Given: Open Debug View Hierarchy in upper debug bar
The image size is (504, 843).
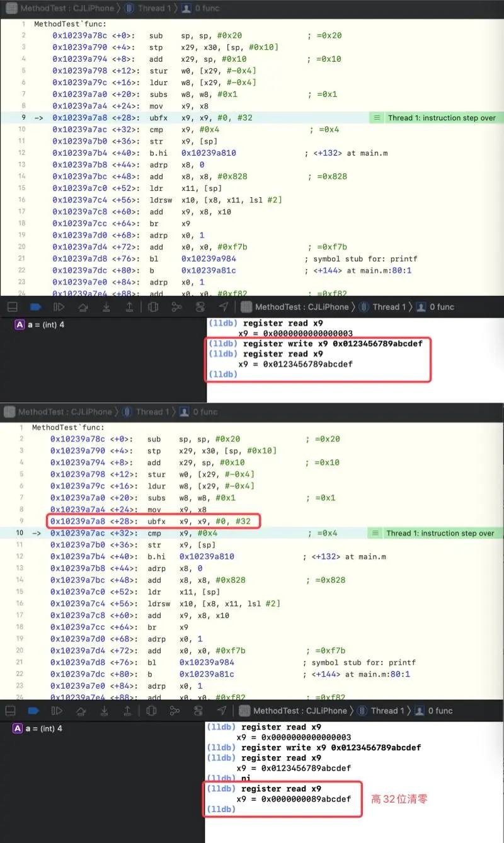Looking at the screenshot, I should pyautogui.click(x=153, y=307).
